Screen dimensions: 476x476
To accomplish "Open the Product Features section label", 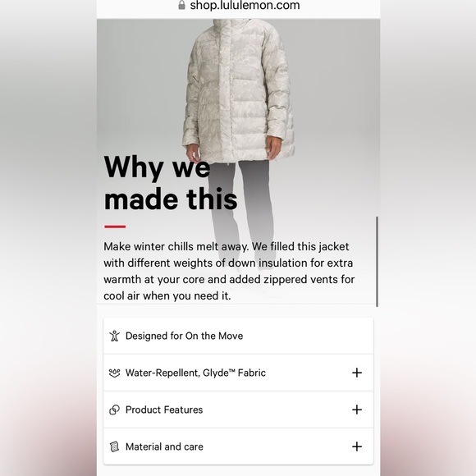I will [164, 410].
